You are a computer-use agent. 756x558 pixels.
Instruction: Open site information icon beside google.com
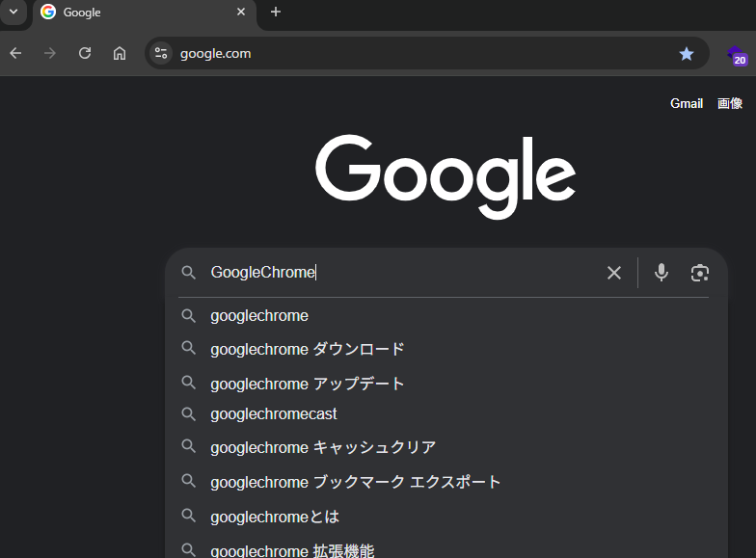[x=161, y=53]
